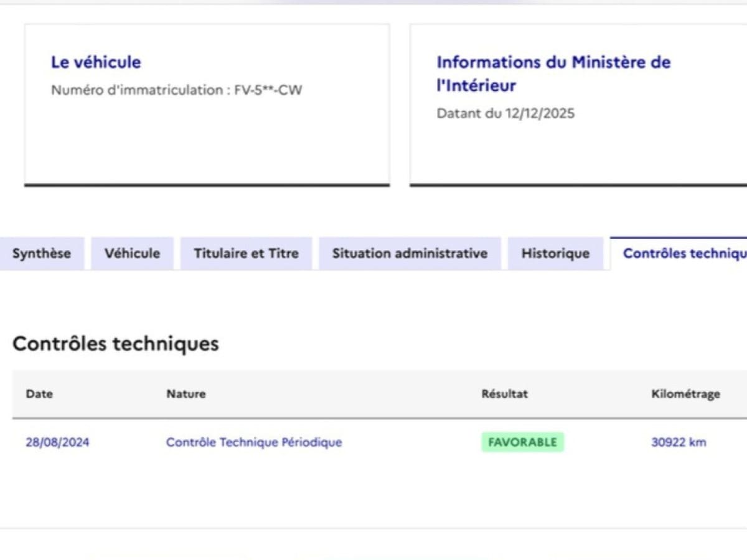Click the Nature column header
Image resolution: width=747 pixels, height=560 pixels.
click(x=186, y=394)
